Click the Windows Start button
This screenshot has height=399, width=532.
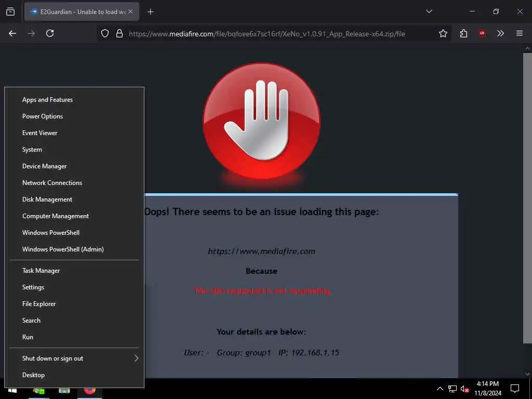12,391
